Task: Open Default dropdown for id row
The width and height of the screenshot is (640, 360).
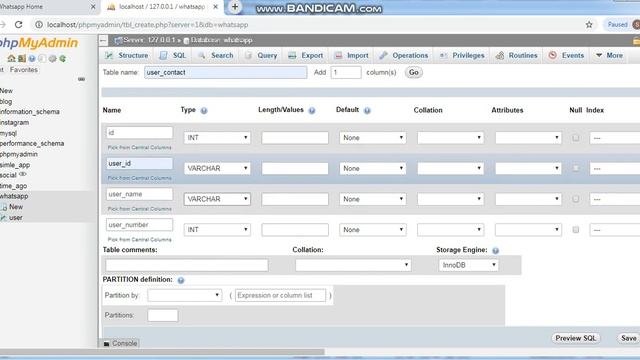Action: pos(373,138)
